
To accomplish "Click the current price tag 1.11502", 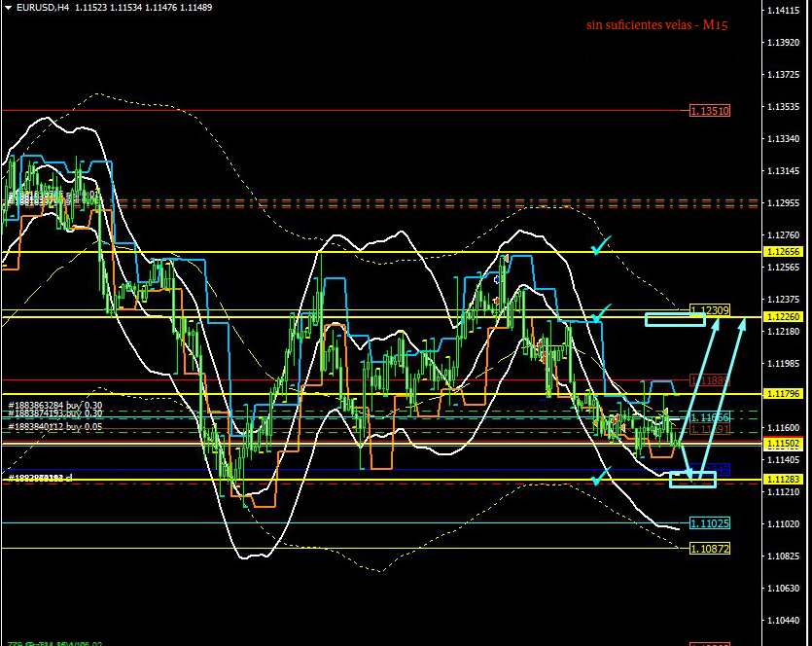I will click(783, 444).
